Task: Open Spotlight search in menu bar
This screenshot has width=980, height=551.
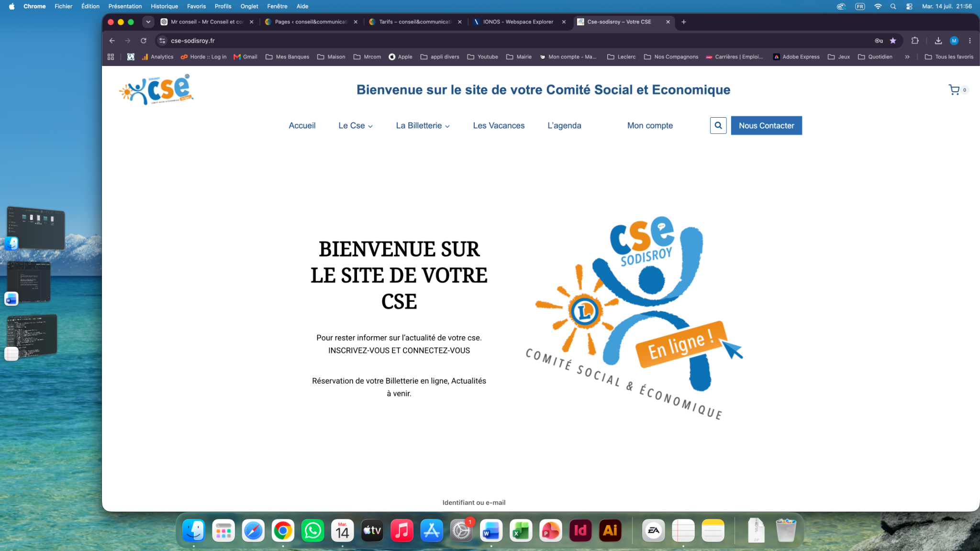Action: click(x=893, y=6)
